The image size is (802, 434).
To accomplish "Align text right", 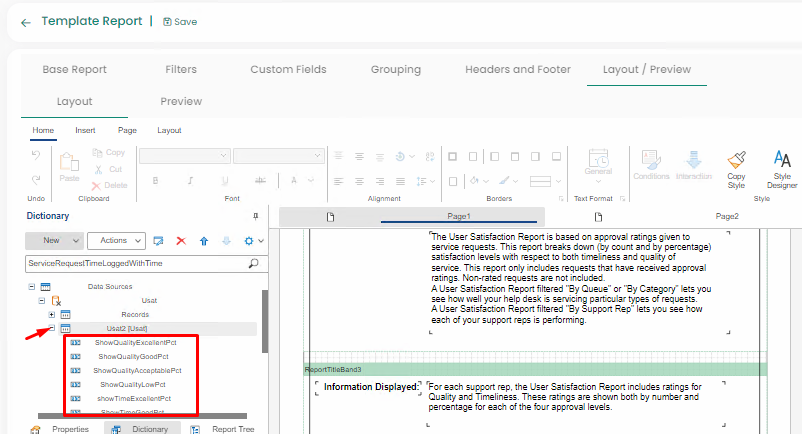I will coord(380,181).
